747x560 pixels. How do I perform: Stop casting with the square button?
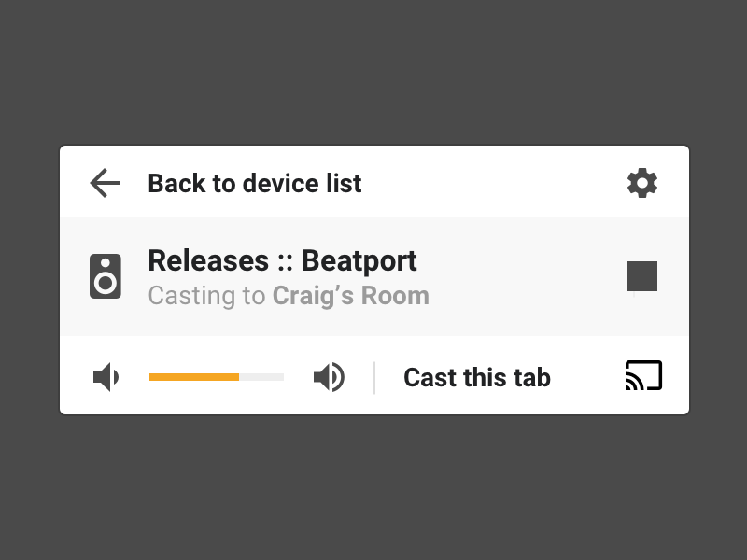click(x=642, y=276)
